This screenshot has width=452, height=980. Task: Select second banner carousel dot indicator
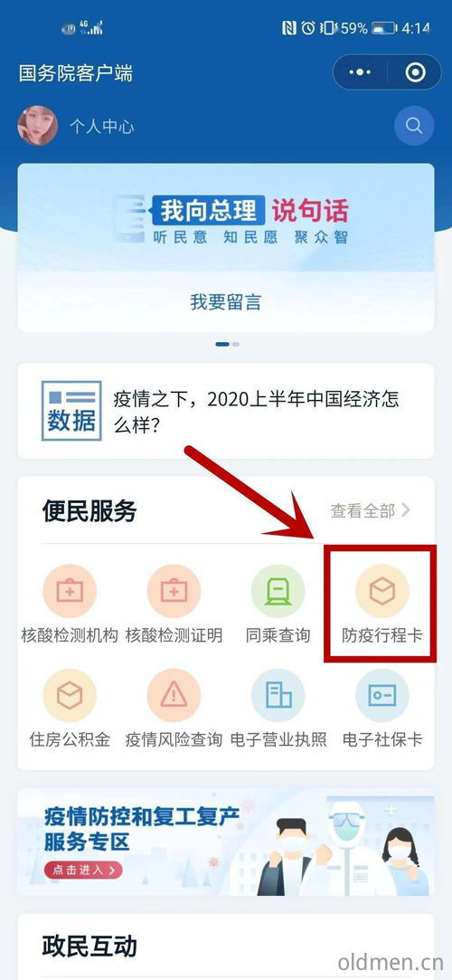pos(235,344)
